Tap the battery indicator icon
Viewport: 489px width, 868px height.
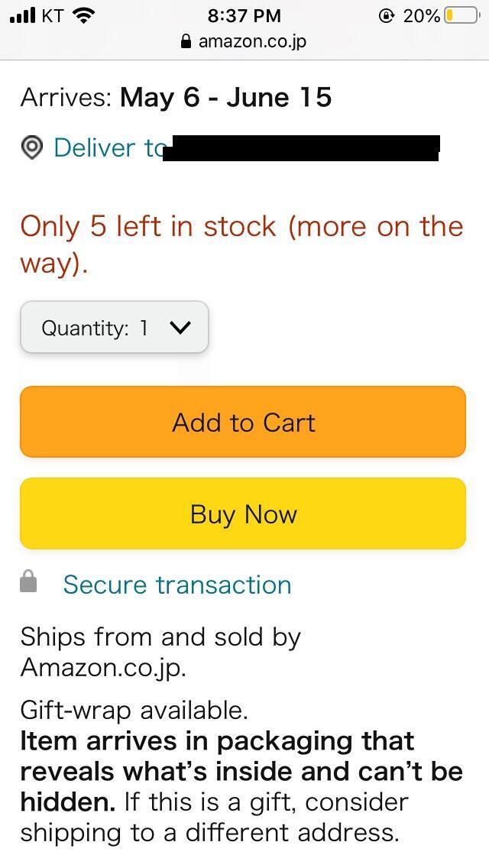(x=461, y=15)
